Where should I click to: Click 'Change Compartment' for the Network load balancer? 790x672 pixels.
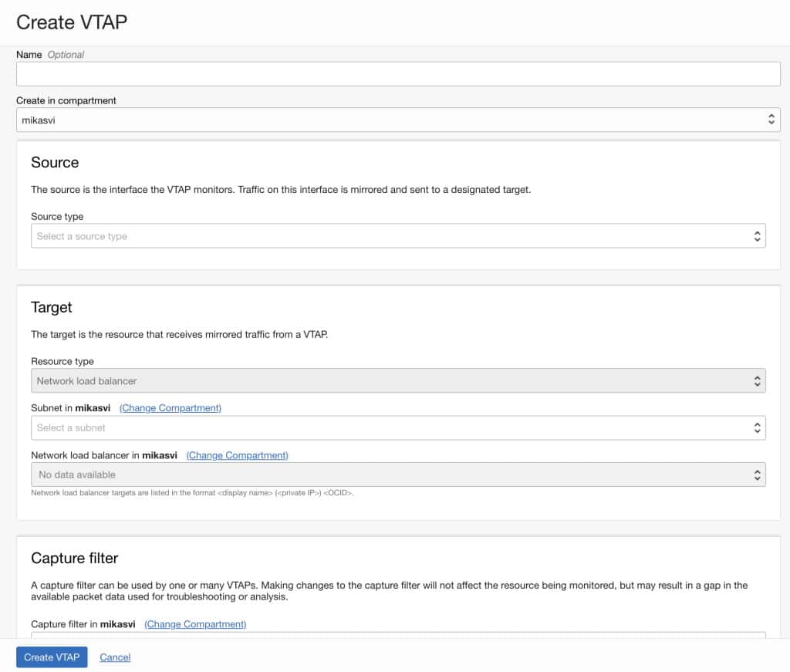pyautogui.click(x=237, y=455)
